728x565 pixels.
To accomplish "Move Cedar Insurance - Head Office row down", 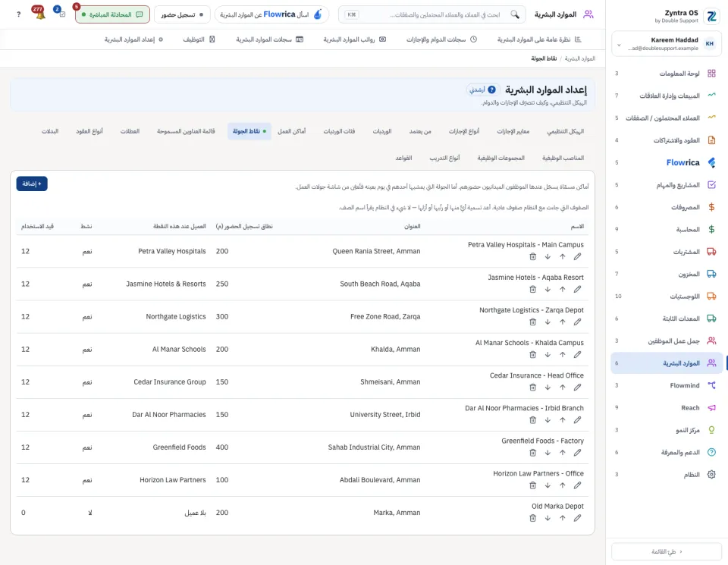I will point(548,388).
